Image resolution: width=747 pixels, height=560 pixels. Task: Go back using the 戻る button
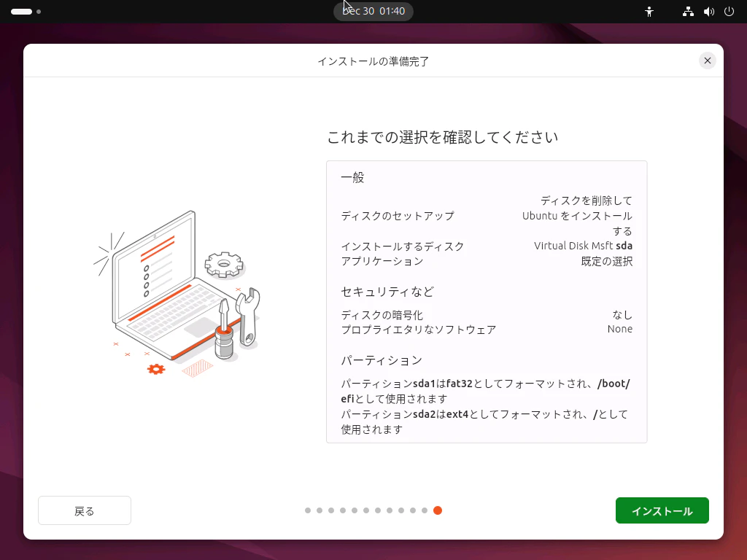pyautogui.click(x=84, y=510)
